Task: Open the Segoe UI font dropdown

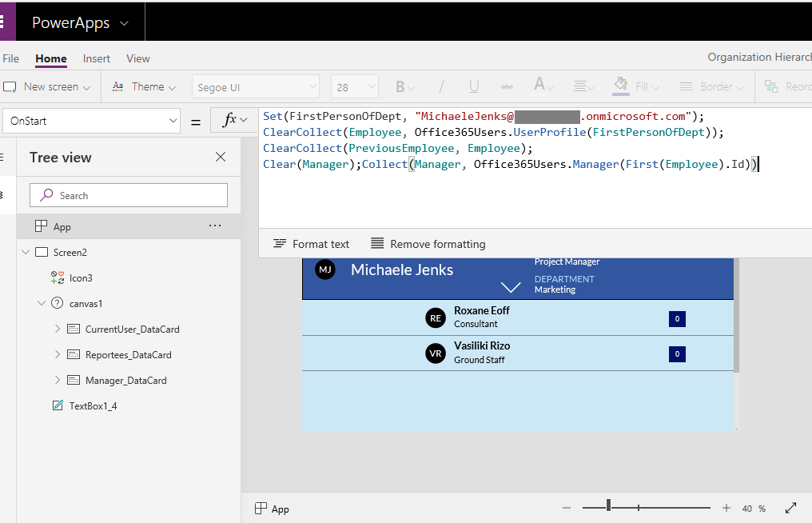Action: 255,86
